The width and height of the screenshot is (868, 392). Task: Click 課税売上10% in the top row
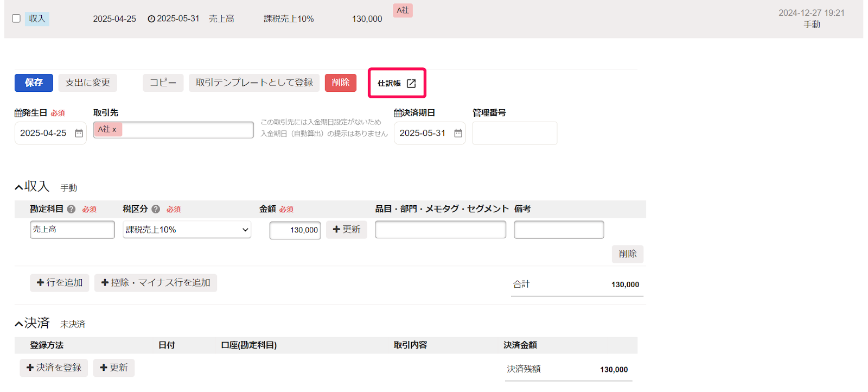[289, 19]
